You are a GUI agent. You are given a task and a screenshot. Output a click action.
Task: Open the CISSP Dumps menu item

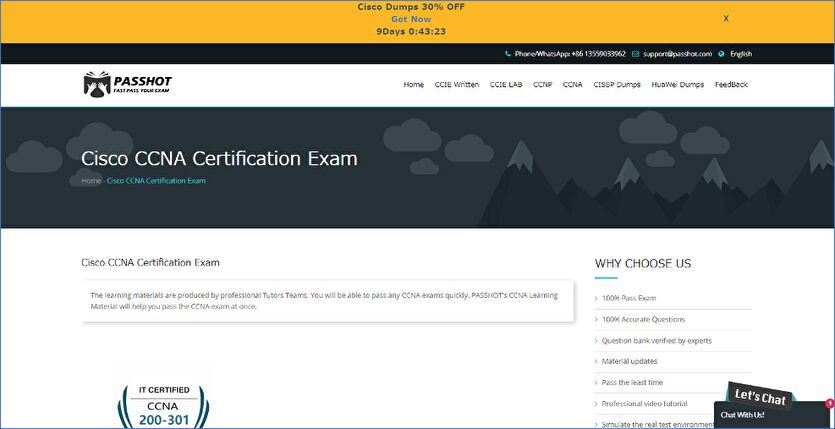coord(617,84)
